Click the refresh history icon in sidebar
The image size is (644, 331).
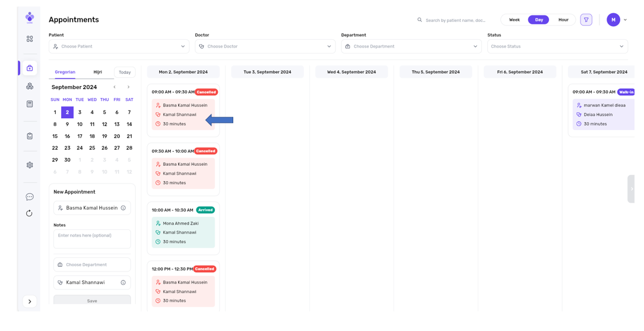point(30,213)
